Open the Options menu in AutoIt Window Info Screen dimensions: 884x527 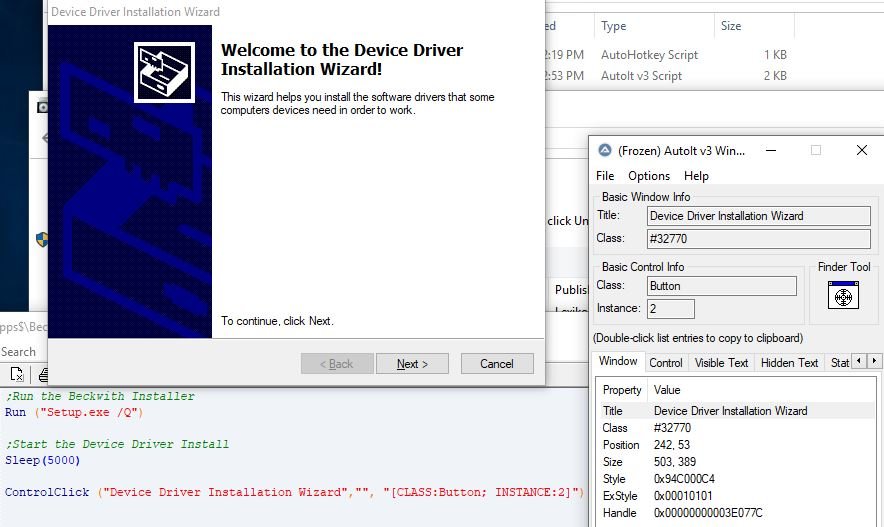point(649,176)
